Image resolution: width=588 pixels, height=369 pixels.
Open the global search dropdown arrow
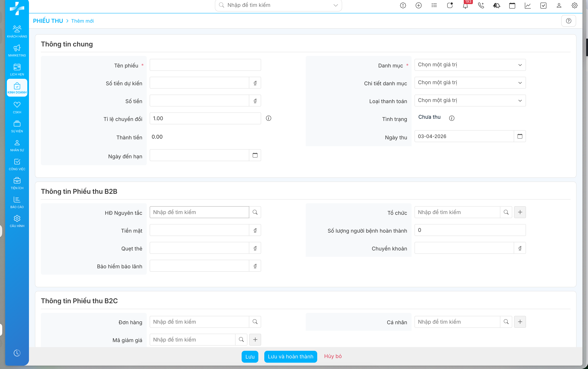[336, 5]
